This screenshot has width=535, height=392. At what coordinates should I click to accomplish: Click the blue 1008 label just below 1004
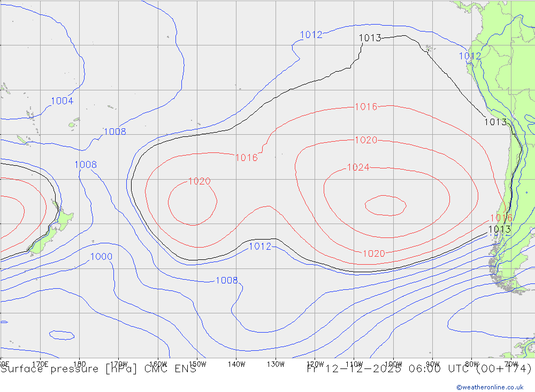coord(115,132)
